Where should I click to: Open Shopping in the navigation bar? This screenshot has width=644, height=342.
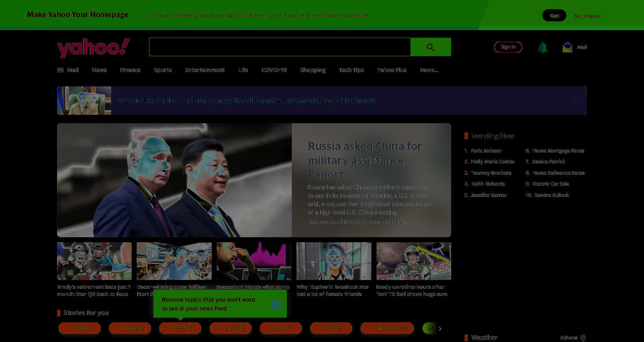(x=313, y=70)
